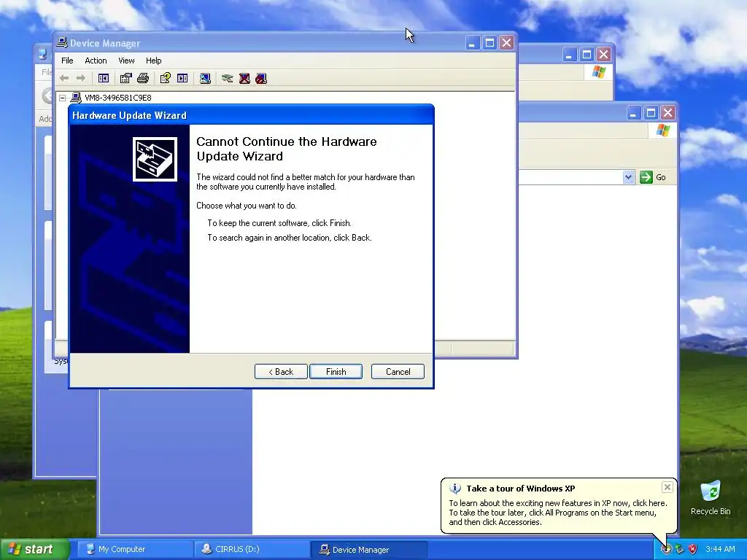
Task: Open the Start menu
Action: coord(34,549)
